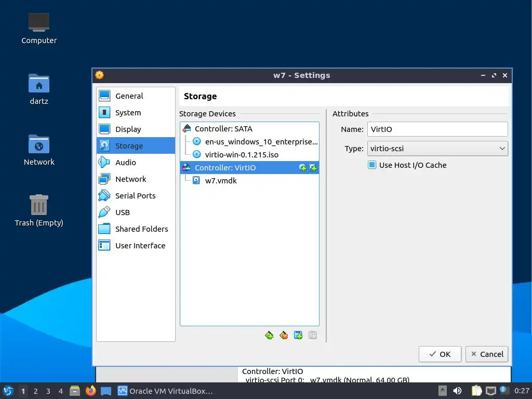Select Controller: SATA in the storage tree

249,129
